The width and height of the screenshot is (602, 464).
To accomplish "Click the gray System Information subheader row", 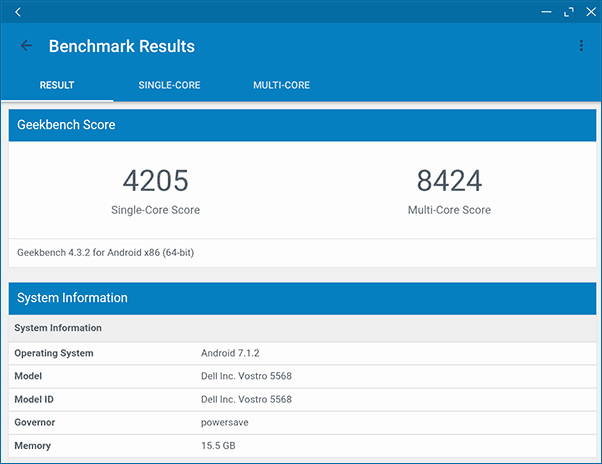I will (x=303, y=328).
